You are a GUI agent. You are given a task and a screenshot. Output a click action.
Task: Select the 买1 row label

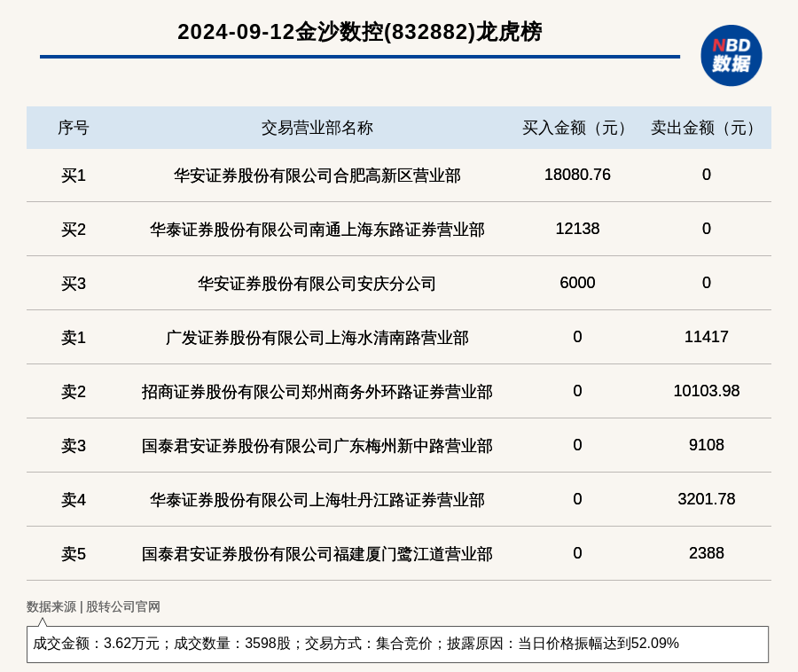coord(74,176)
